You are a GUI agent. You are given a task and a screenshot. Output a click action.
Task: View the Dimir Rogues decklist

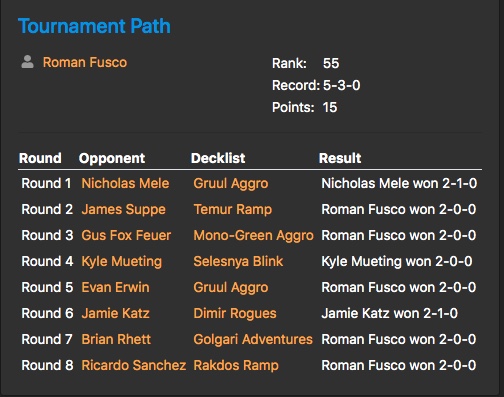point(235,314)
